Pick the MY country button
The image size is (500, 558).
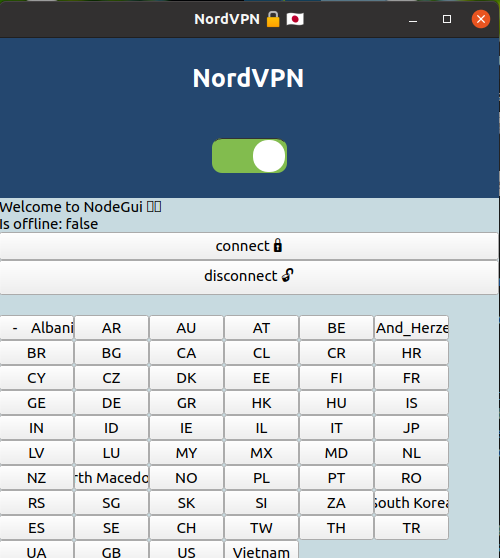(186, 453)
